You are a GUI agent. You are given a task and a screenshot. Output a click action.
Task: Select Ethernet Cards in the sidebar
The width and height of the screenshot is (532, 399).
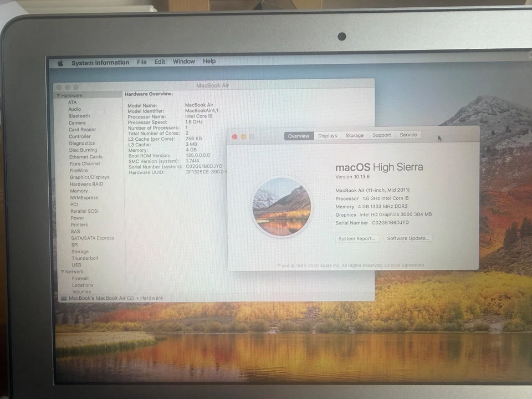click(86, 157)
